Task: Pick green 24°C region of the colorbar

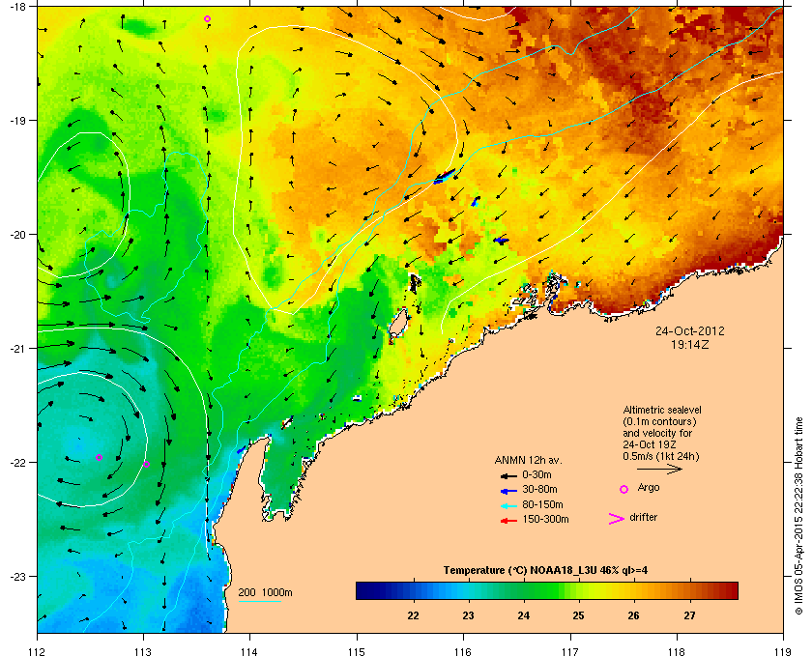Action: 524,590
